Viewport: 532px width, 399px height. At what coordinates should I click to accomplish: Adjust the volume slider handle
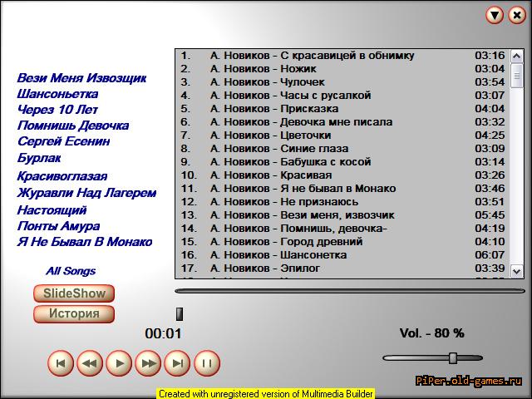453,358
